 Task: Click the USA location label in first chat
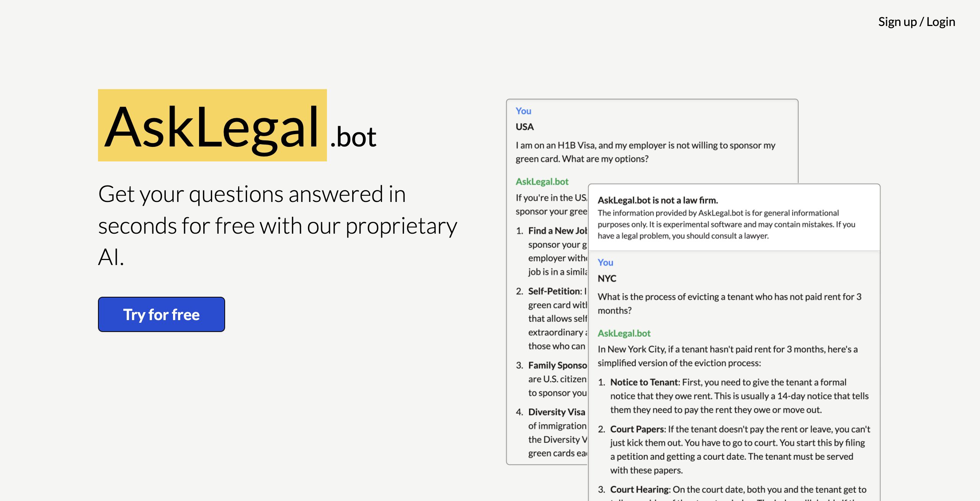[x=524, y=127]
